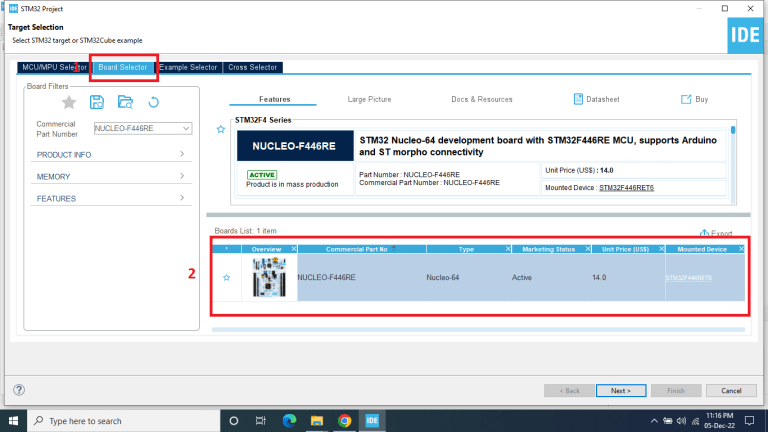Show favorite boards with the star filter icon
The height and width of the screenshot is (432, 768).
pyautogui.click(x=69, y=102)
